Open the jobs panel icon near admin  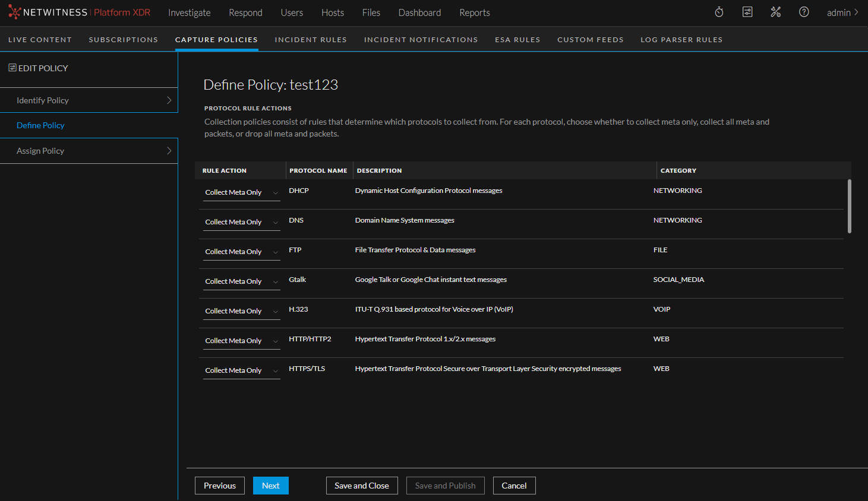(x=747, y=12)
